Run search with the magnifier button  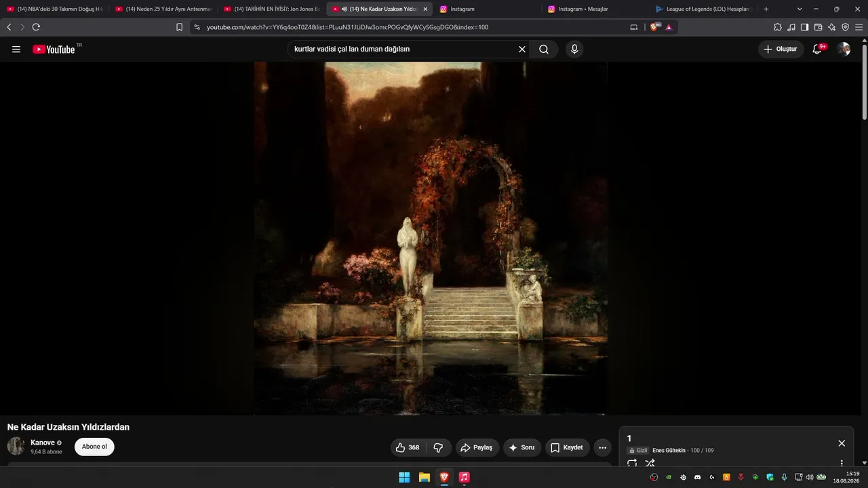pyautogui.click(x=544, y=49)
